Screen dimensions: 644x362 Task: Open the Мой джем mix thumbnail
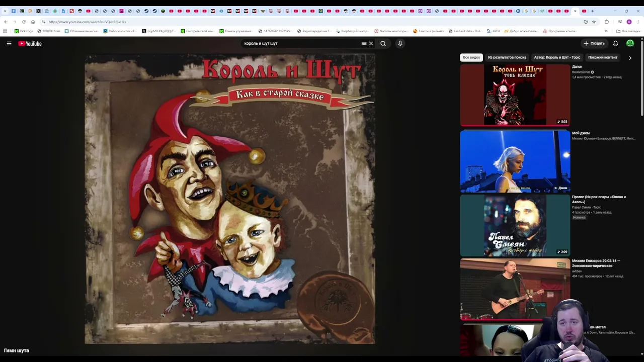(515, 161)
